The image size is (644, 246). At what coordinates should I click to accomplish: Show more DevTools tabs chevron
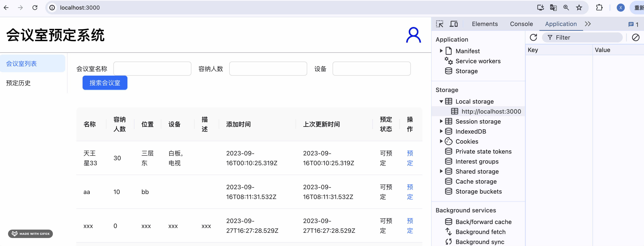click(x=588, y=24)
